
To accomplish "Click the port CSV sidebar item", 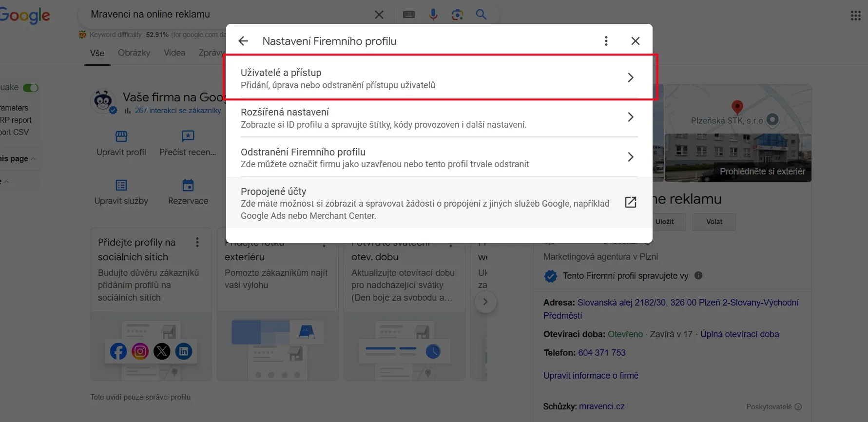I will [x=14, y=132].
